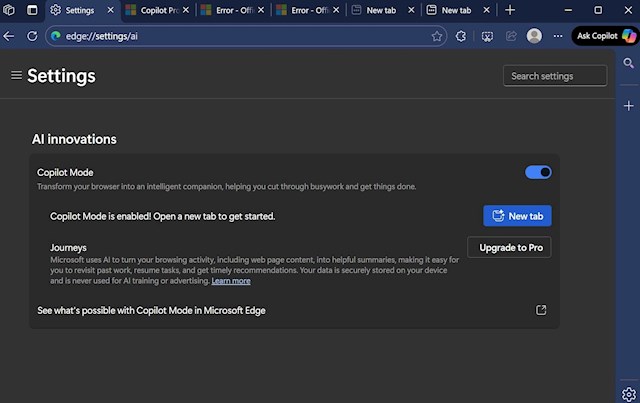The width and height of the screenshot is (640, 403).
Task: Switch to the first New tab
Action: pos(381,10)
